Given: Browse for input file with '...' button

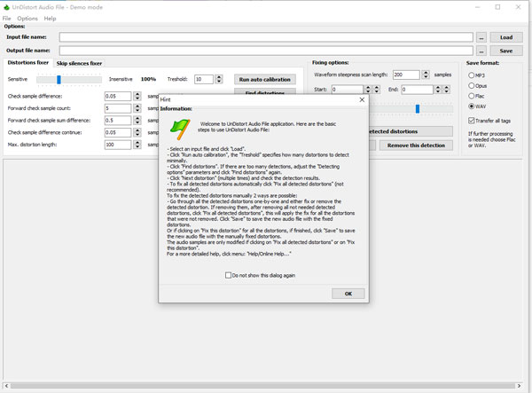Looking at the screenshot, I should 481,37.
